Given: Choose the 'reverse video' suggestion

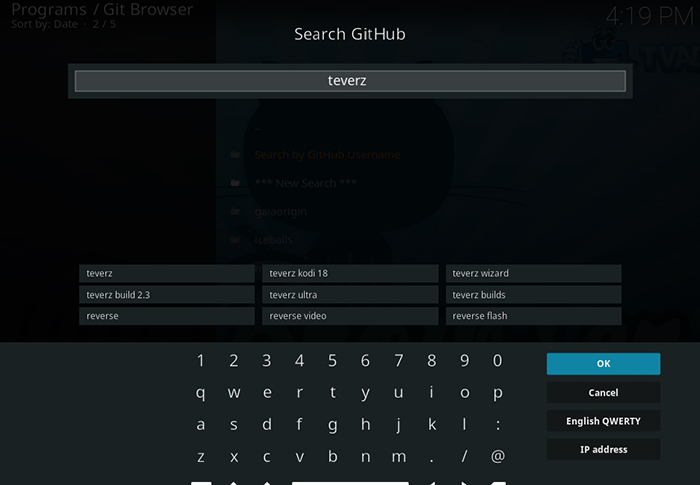Looking at the screenshot, I should 350,316.
